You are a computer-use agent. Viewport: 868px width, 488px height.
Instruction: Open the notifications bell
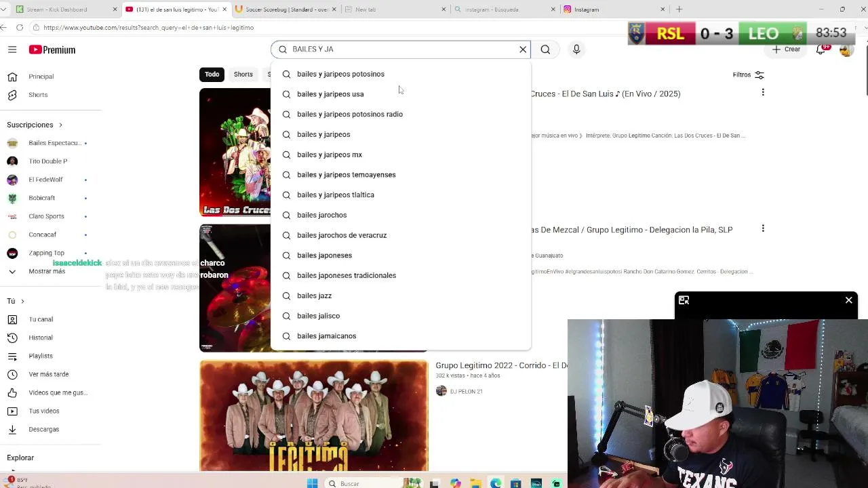pos(821,49)
